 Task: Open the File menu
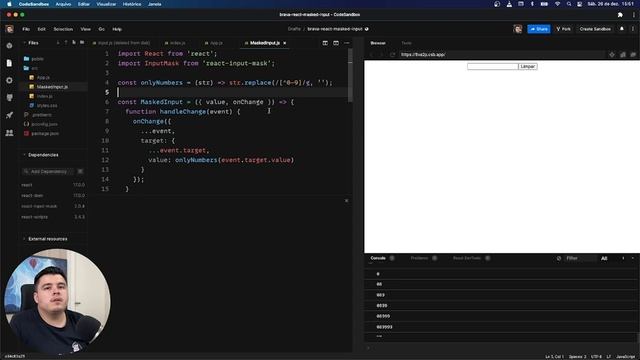[26, 29]
